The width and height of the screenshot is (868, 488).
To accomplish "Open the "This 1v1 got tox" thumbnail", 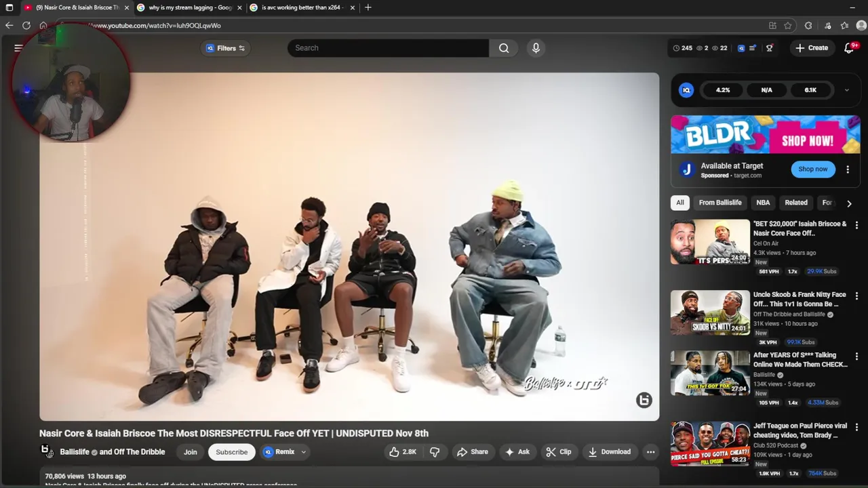I will [x=710, y=373].
